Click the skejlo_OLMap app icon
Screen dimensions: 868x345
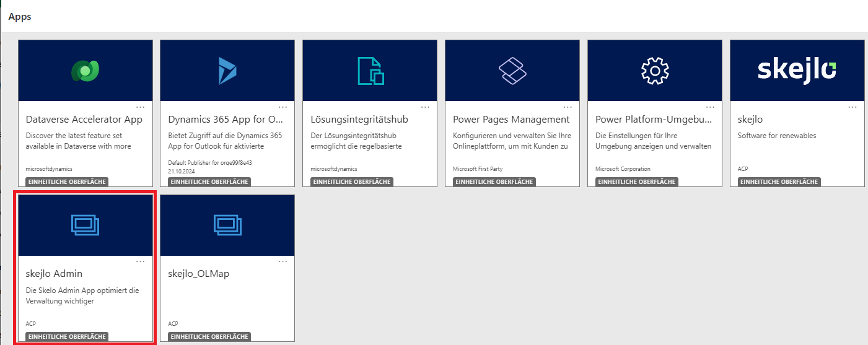tap(227, 225)
